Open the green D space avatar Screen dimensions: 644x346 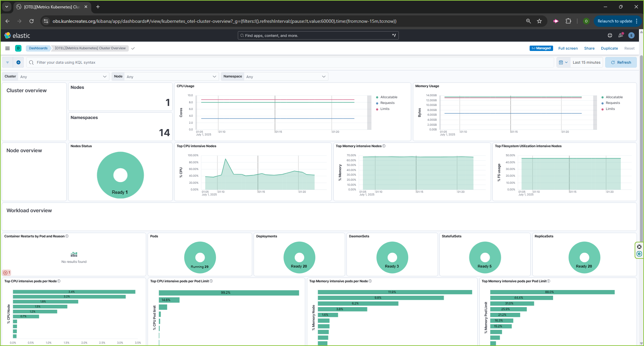point(18,48)
